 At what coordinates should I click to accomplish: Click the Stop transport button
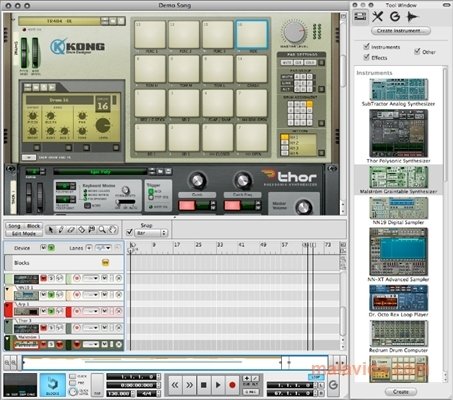pos(203,385)
